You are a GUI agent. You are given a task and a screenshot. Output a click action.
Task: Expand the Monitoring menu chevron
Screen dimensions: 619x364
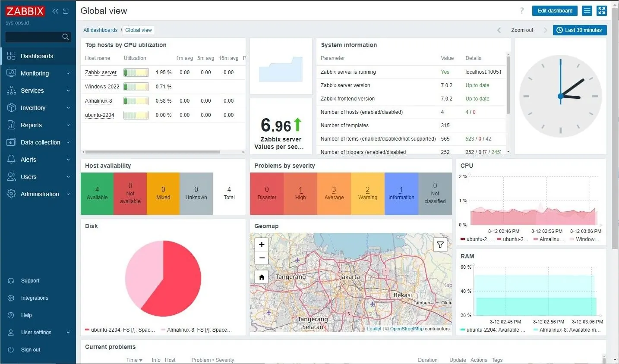coord(68,73)
